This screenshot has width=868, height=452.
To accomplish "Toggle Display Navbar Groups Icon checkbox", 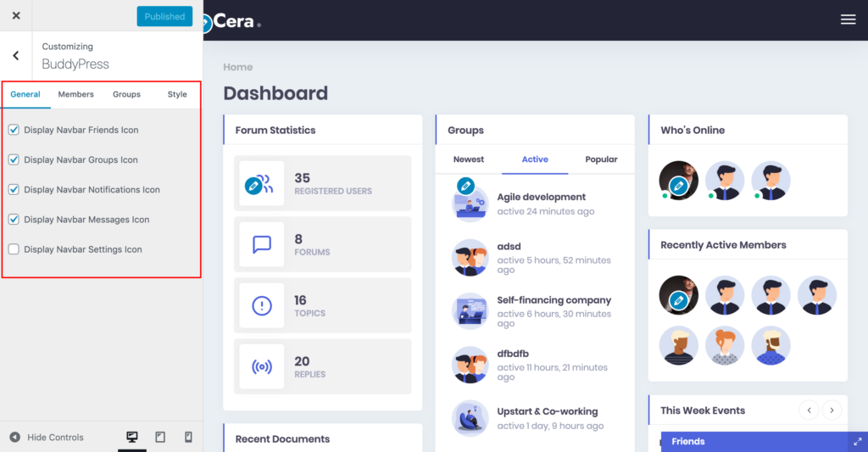I will (x=14, y=159).
